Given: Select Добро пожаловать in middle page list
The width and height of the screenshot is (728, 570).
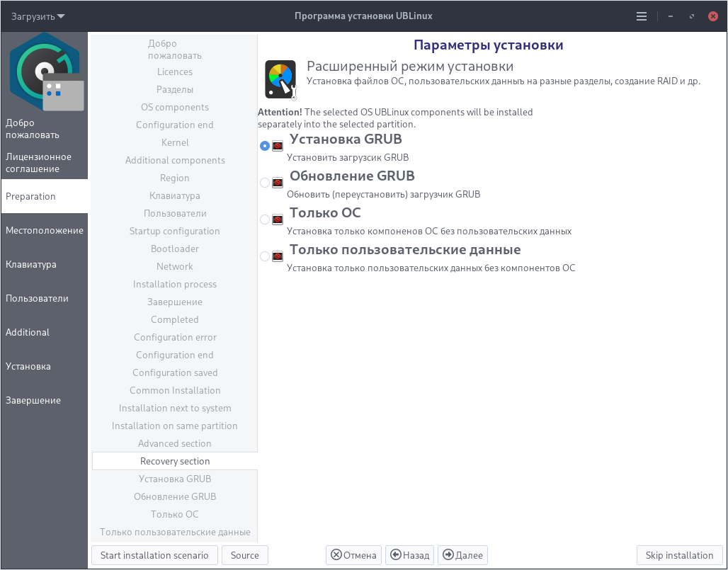Looking at the screenshot, I should (x=175, y=49).
